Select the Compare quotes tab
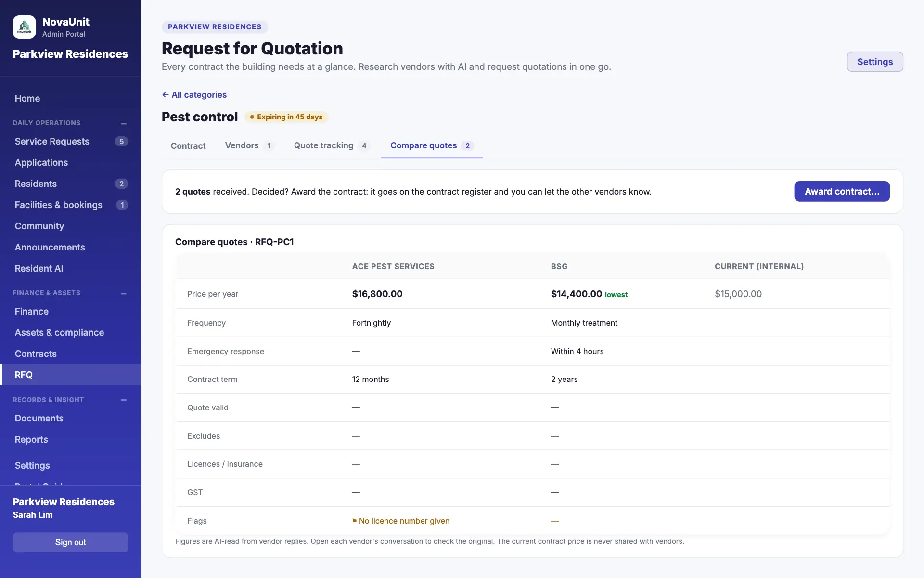This screenshot has height=578, width=924. click(432, 145)
